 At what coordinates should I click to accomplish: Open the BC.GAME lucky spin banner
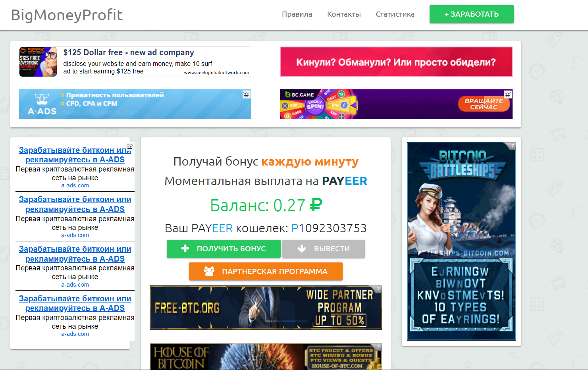[x=396, y=104]
